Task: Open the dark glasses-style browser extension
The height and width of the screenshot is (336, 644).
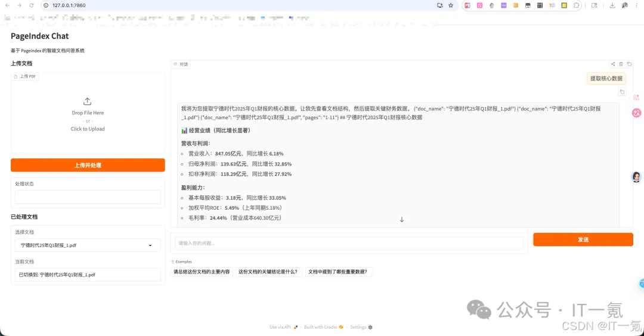Action: (528, 5)
